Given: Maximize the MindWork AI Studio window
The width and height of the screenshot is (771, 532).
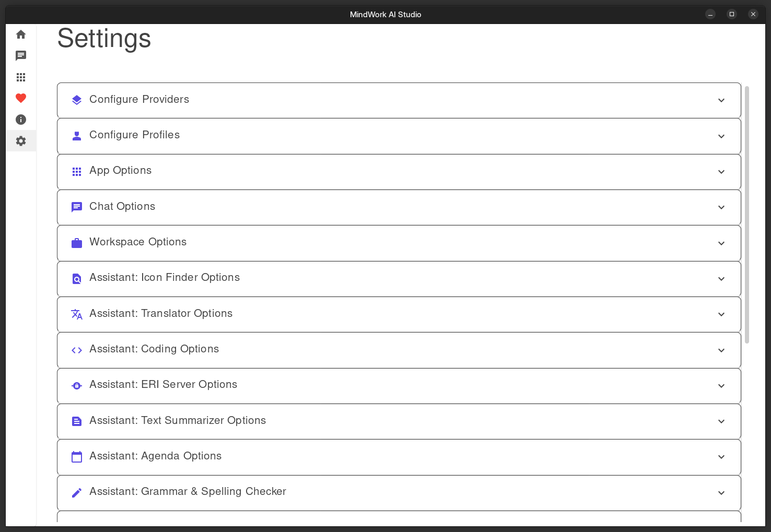Looking at the screenshot, I should [x=732, y=14].
